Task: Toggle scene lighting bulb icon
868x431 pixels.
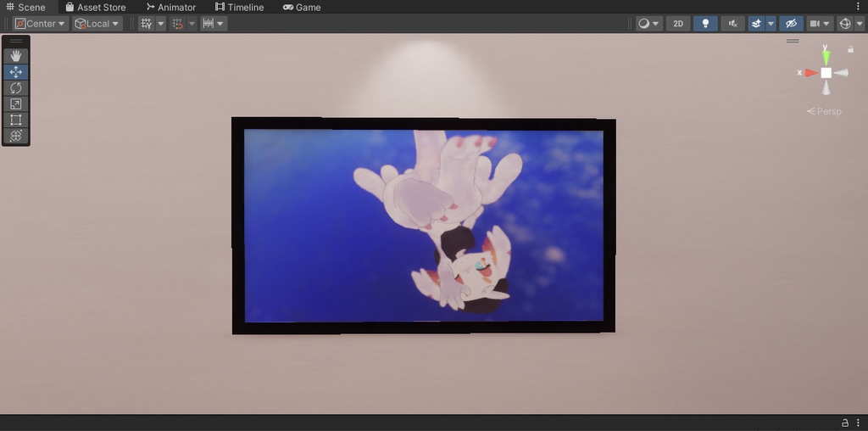Action: [x=705, y=23]
